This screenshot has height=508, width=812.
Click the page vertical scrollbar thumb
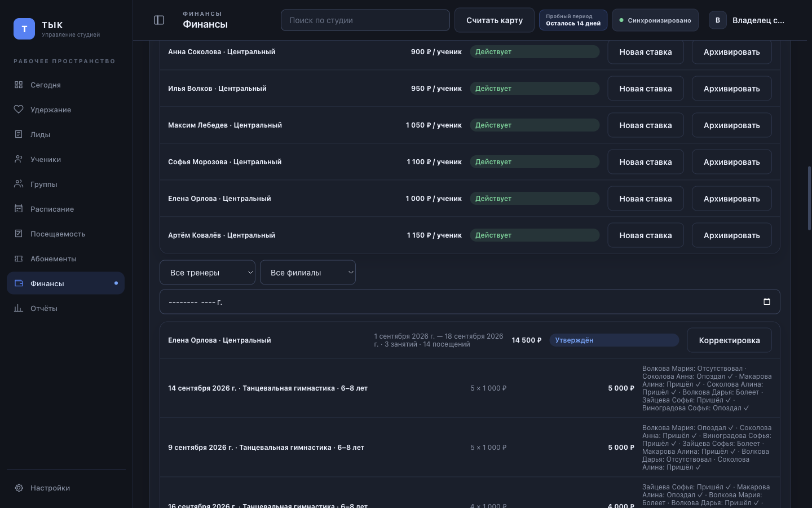[x=810, y=198]
